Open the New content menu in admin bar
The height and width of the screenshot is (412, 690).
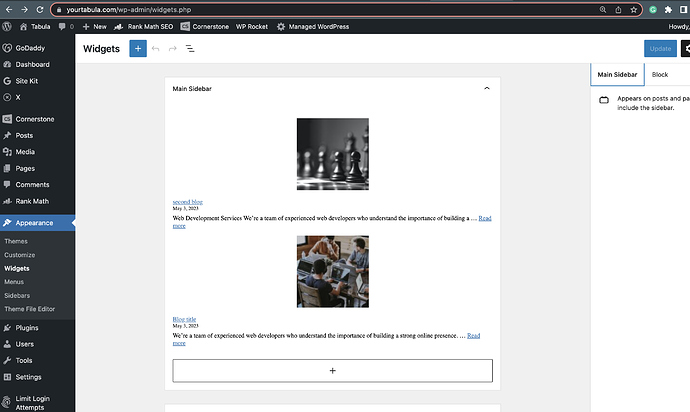[94, 27]
